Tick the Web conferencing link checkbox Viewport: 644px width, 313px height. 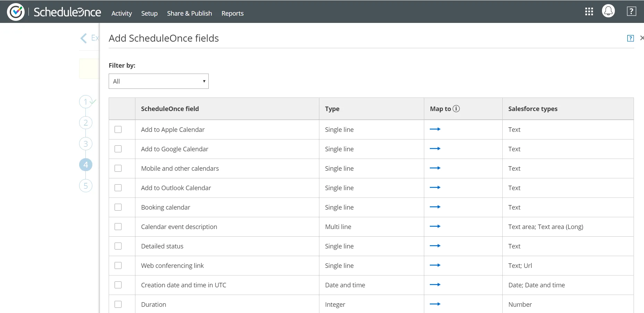pos(118,265)
